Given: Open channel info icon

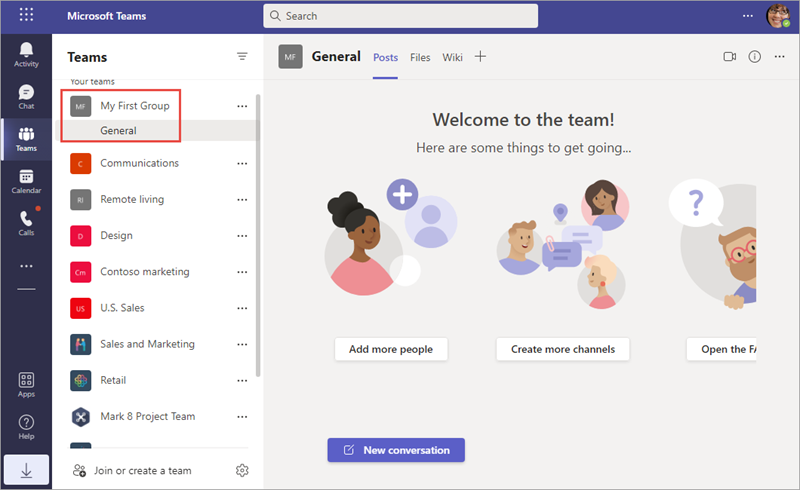Looking at the screenshot, I should point(755,57).
